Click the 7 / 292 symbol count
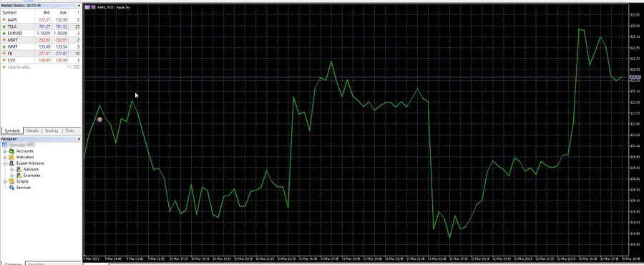Viewport: 644px width, 265px height. (x=74, y=67)
